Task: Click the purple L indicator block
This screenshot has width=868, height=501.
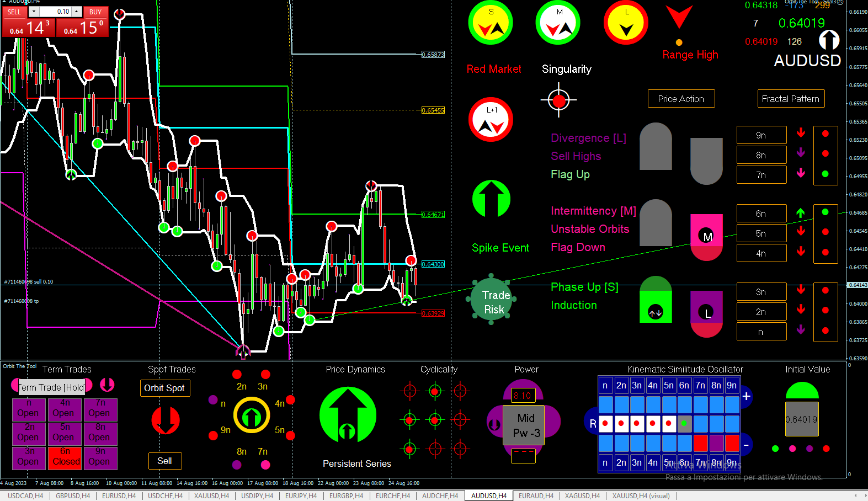Action: pyautogui.click(x=707, y=314)
